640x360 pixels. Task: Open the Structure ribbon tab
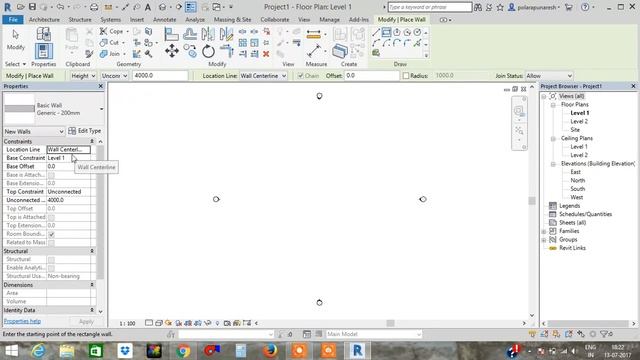[80, 20]
